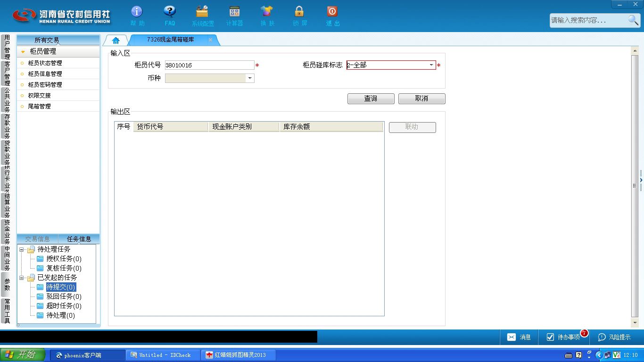The height and width of the screenshot is (362, 644).
Task: Open the 柜员碰库标志 dropdown
Action: [431, 65]
